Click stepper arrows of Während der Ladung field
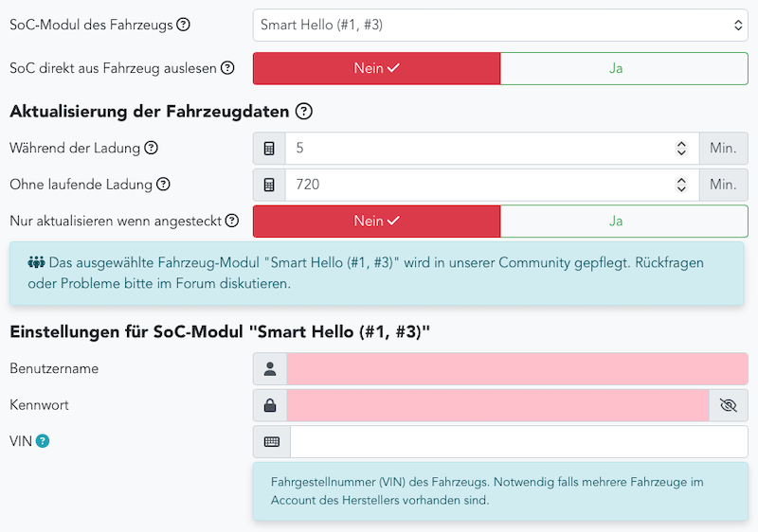Viewport: 758px width, 532px height. [x=680, y=149]
